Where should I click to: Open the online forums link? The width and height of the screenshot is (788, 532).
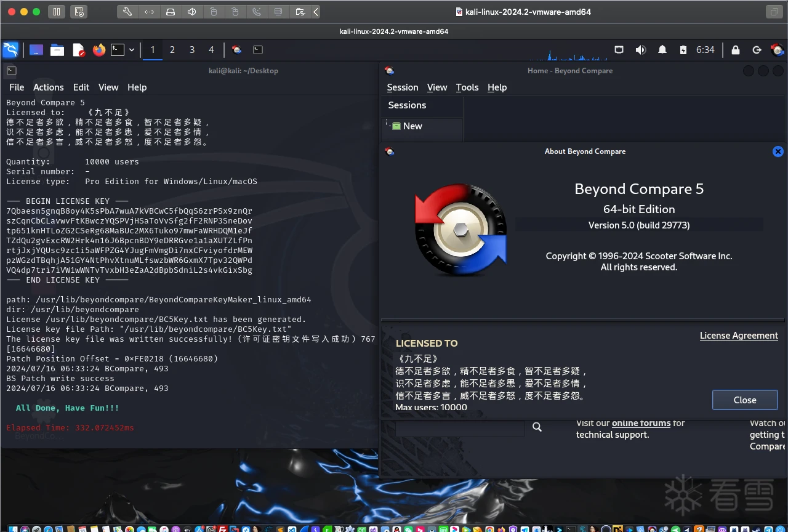(641, 423)
